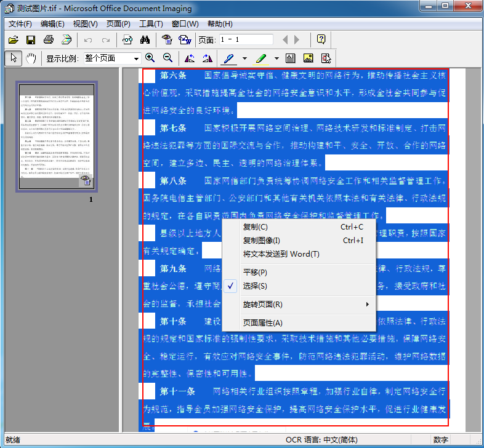Rotate page left using toolbar icon
The image size is (484, 448).
click(x=190, y=58)
